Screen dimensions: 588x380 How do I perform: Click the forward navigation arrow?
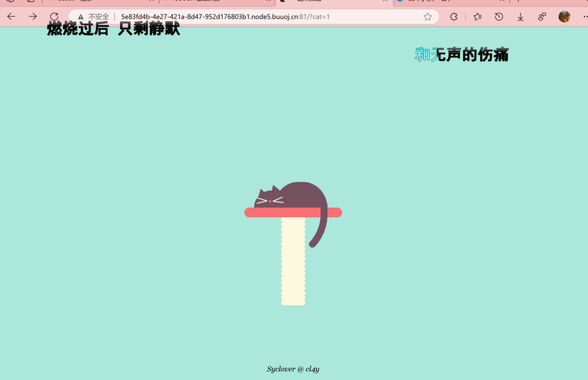(32, 16)
